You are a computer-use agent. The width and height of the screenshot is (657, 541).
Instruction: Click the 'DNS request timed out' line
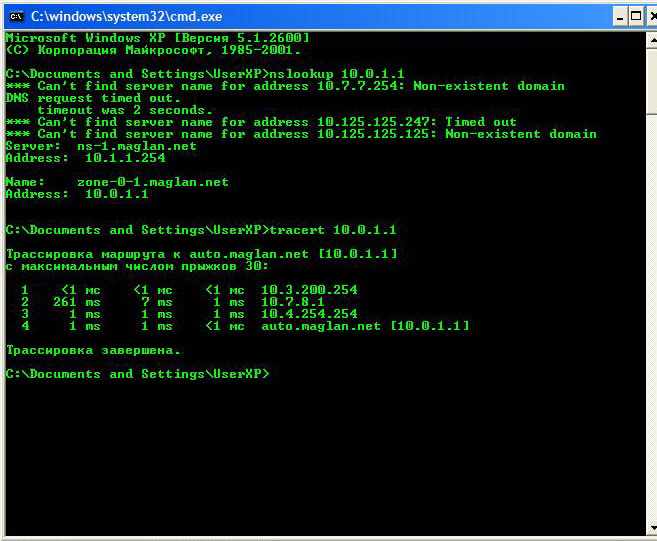coord(92,98)
